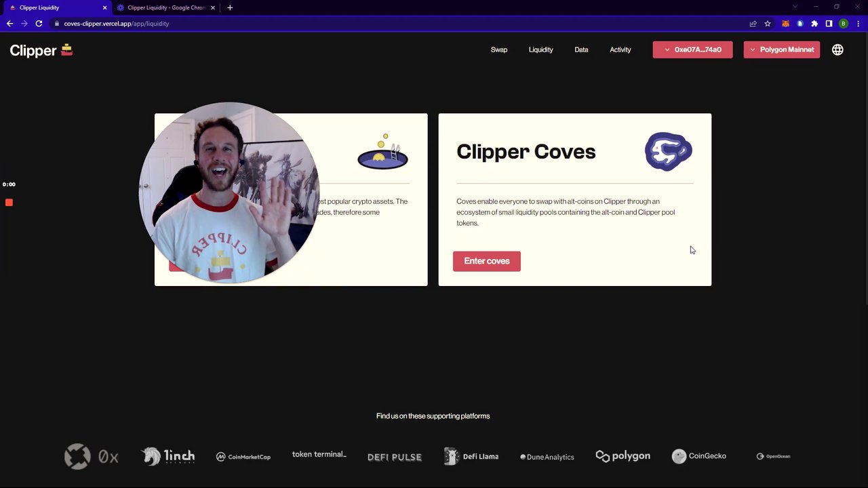Open the Swap nav item

click(499, 49)
